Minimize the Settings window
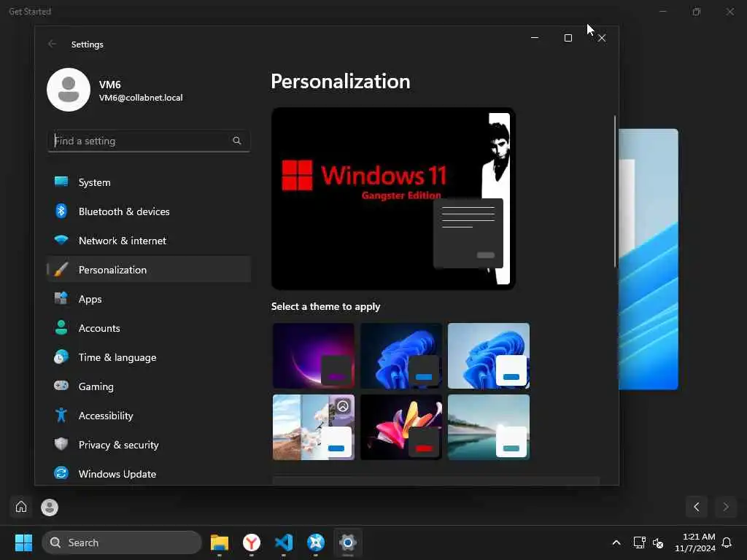747x560 pixels. (535, 38)
